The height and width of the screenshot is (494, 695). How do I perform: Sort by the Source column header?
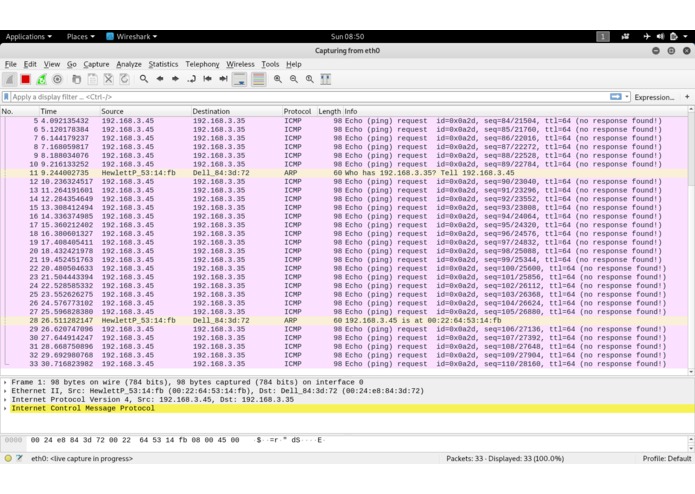tap(146, 111)
